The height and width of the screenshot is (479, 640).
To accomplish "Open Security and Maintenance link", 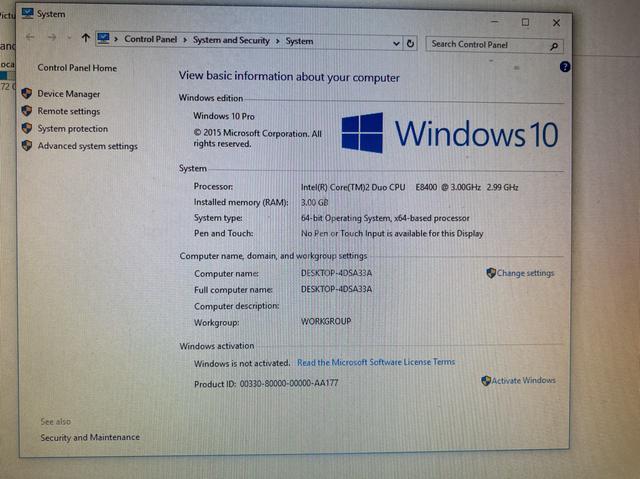I will pyautogui.click(x=90, y=437).
